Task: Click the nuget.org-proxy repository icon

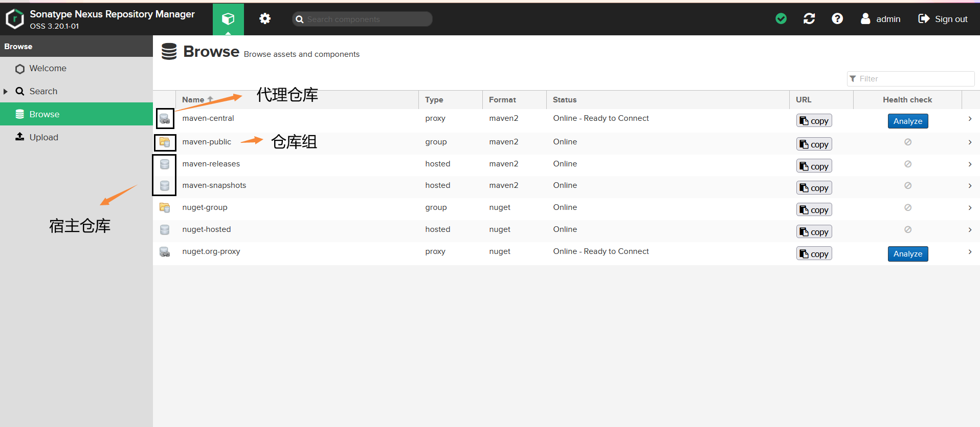Action: click(x=165, y=252)
